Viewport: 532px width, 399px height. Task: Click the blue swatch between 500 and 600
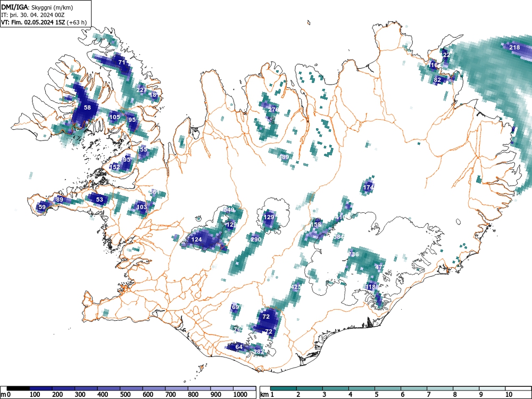(x=131, y=388)
